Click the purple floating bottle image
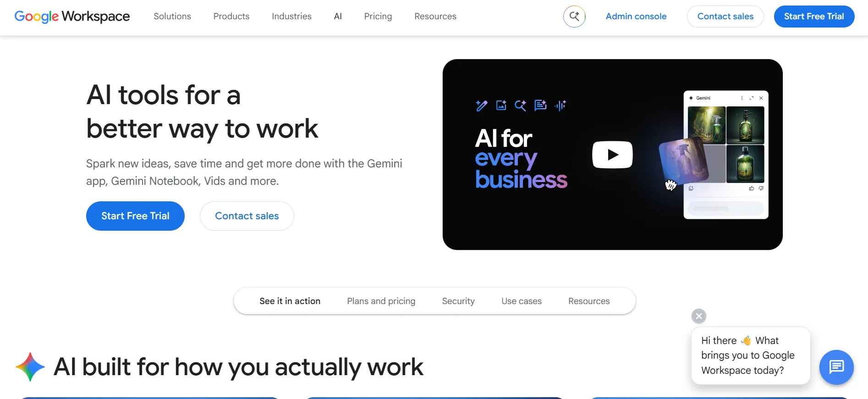The image size is (868, 399). (x=683, y=161)
